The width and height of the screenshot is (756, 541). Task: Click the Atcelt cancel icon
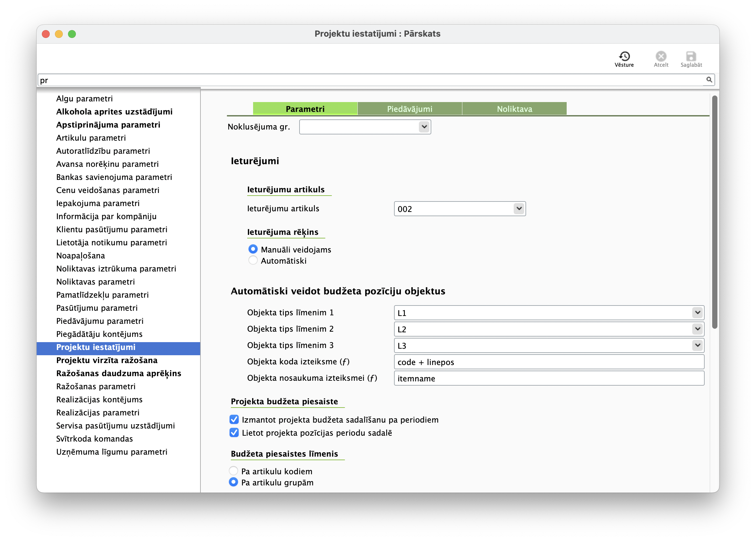[x=661, y=56]
